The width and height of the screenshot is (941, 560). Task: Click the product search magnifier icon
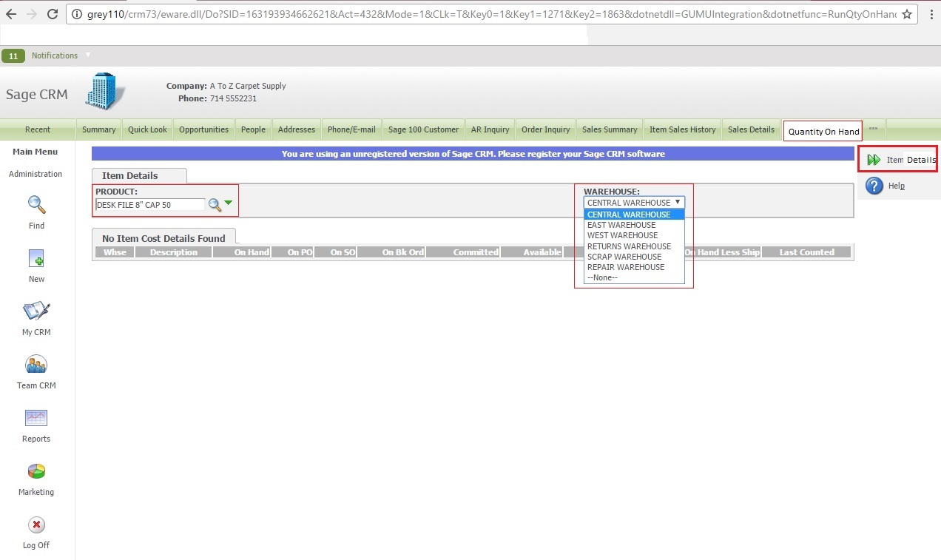[x=215, y=205]
